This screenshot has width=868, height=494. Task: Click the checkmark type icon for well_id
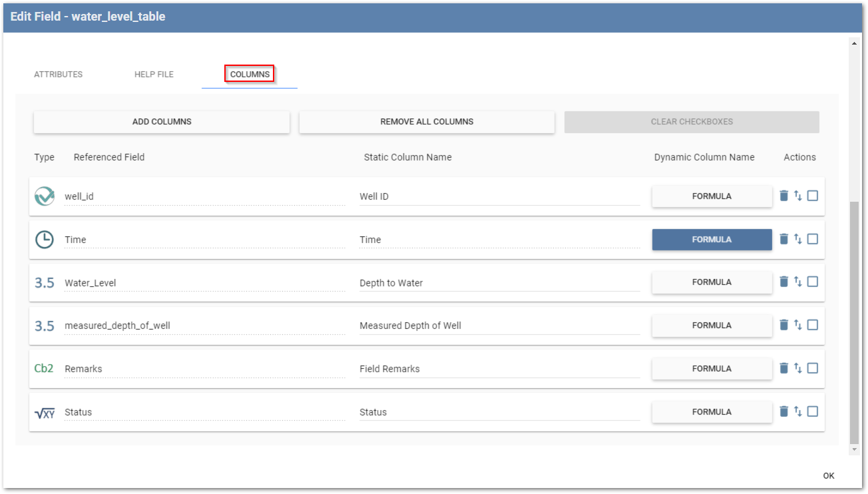tap(44, 195)
